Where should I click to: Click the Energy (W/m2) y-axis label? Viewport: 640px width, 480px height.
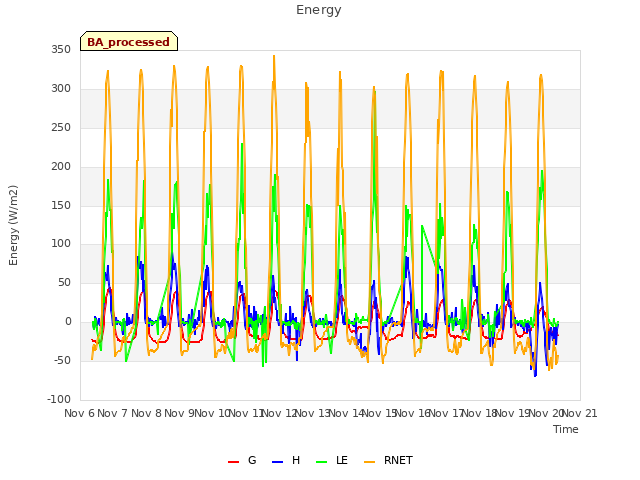click(x=13, y=225)
